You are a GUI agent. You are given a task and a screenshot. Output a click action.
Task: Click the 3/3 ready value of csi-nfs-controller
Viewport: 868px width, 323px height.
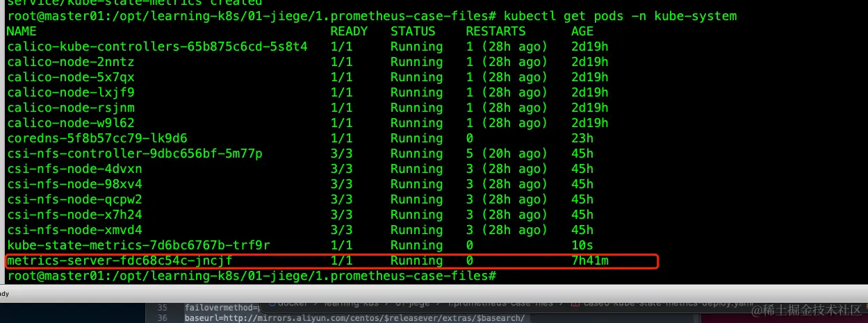[341, 154]
